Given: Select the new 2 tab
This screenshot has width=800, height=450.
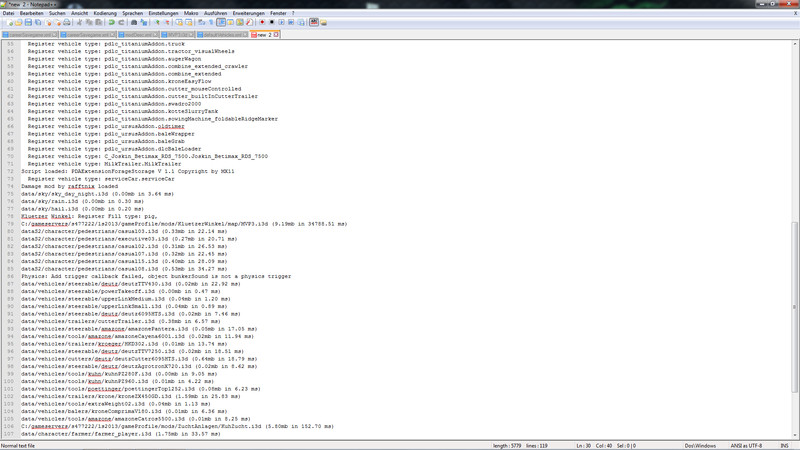Looking at the screenshot, I should [x=264, y=35].
